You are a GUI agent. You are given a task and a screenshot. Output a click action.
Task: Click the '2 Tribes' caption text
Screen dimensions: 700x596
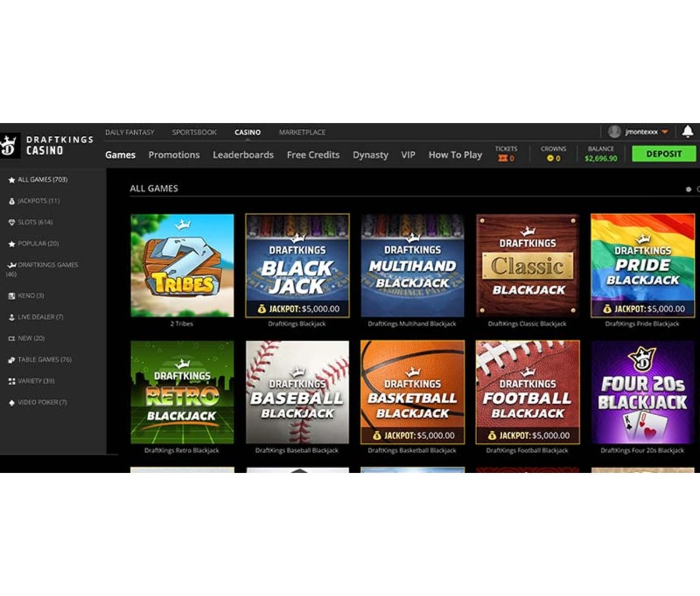[181, 324]
